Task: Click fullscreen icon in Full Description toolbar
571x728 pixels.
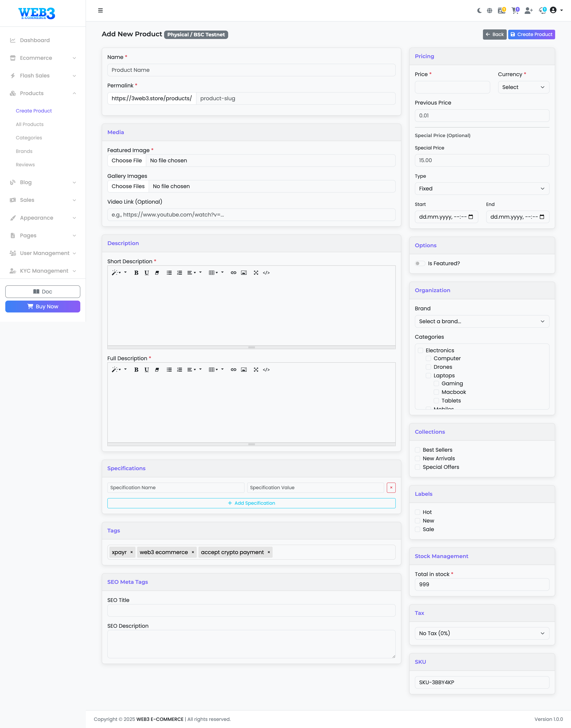Action: tap(256, 370)
